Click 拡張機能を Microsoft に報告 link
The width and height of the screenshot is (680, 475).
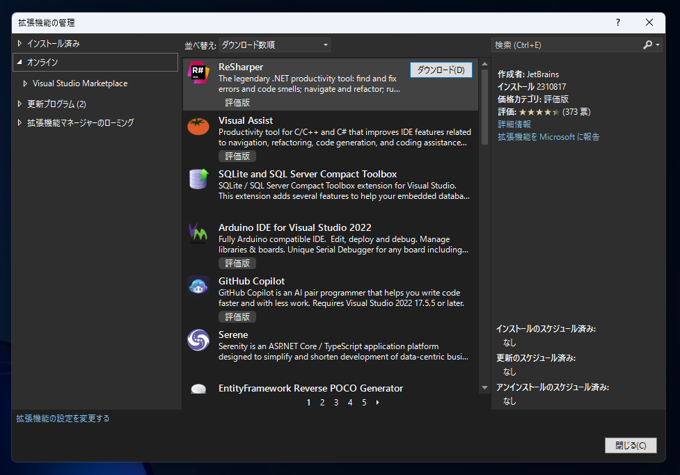(548, 137)
